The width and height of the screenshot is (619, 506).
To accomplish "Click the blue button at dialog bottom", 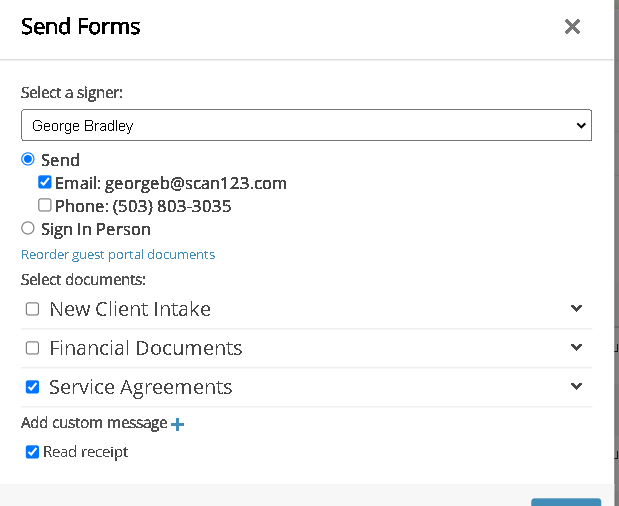I will [x=566, y=501].
